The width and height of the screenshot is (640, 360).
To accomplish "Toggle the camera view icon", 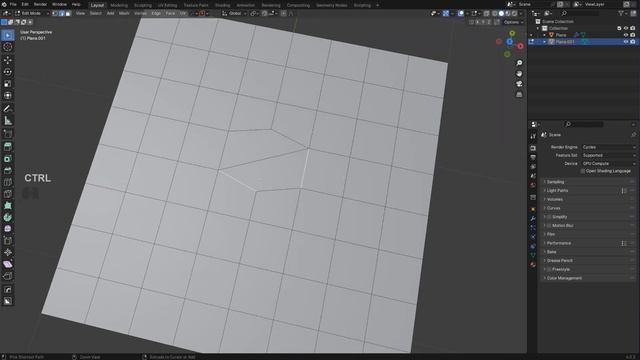I will (x=519, y=84).
